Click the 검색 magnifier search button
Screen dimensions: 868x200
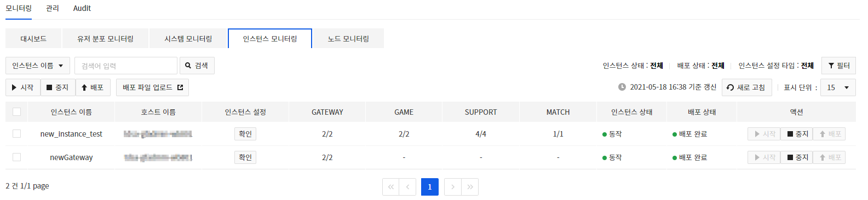(x=197, y=66)
